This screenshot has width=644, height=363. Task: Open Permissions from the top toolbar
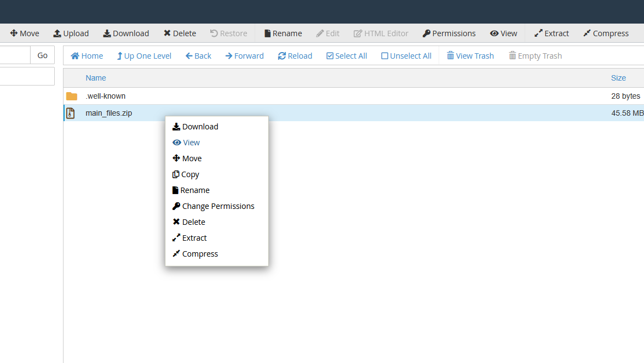coord(449,33)
